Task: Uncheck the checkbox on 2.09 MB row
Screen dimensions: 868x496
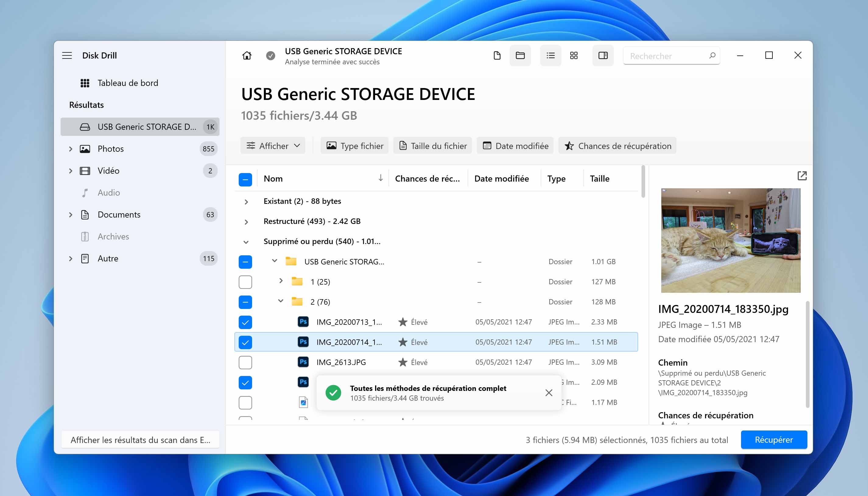Action: click(x=245, y=383)
